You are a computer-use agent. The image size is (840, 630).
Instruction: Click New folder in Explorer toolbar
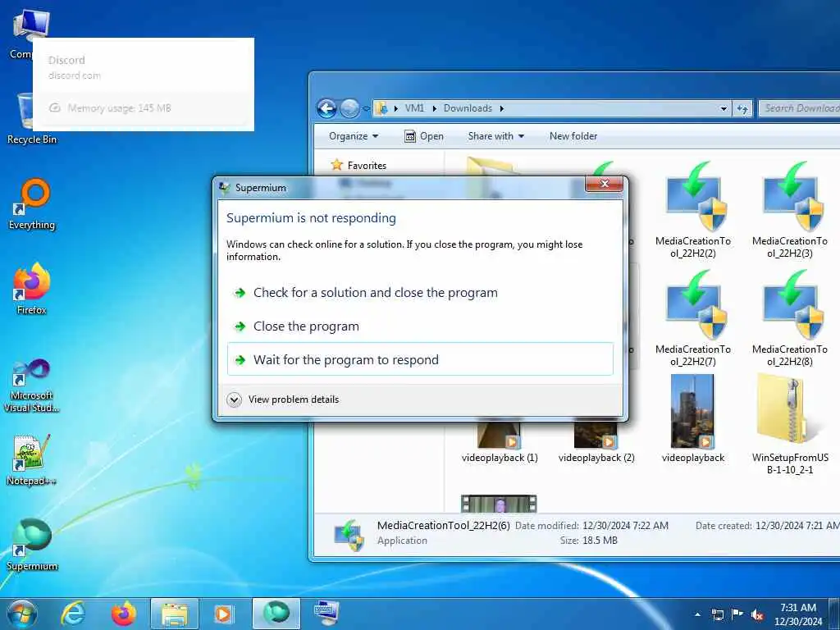[573, 136]
